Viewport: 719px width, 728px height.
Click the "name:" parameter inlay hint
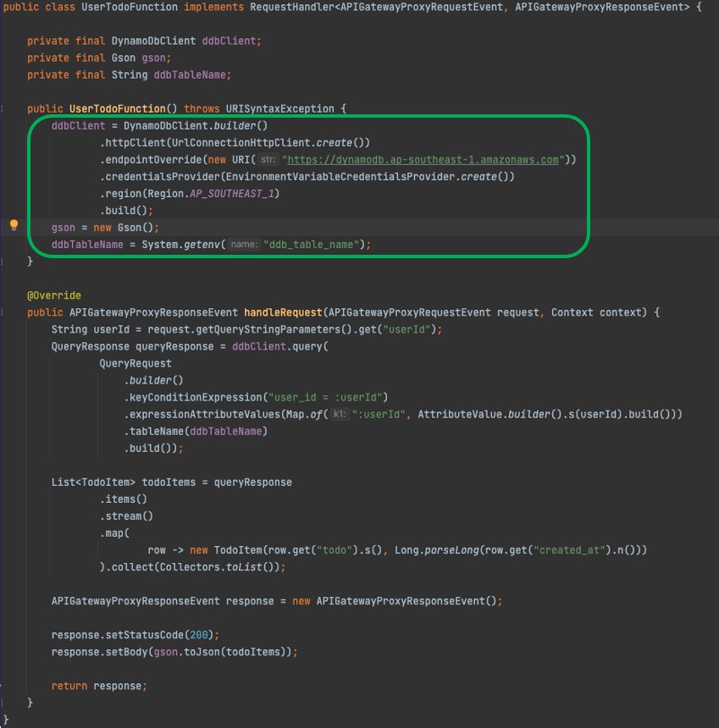tap(244, 245)
